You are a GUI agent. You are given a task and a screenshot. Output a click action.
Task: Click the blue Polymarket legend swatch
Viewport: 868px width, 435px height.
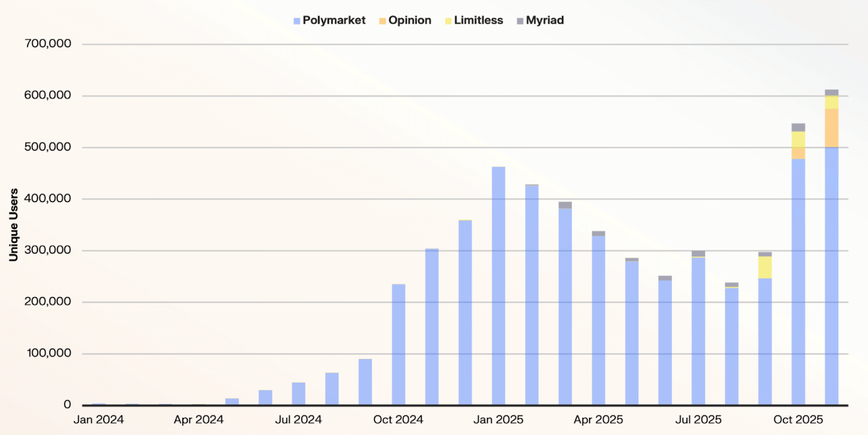(297, 21)
